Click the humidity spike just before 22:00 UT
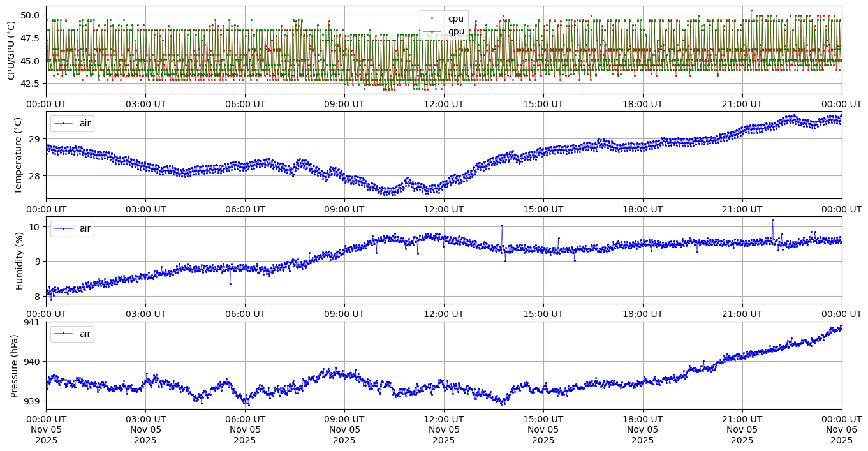The height and width of the screenshot is (451, 868). (x=772, y=221)
